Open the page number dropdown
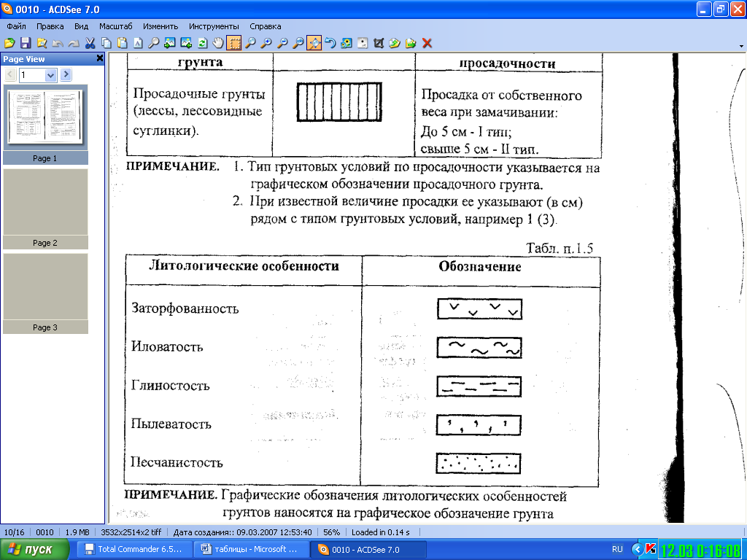Screen dimensions: 747x560 [x=50, y=75]
